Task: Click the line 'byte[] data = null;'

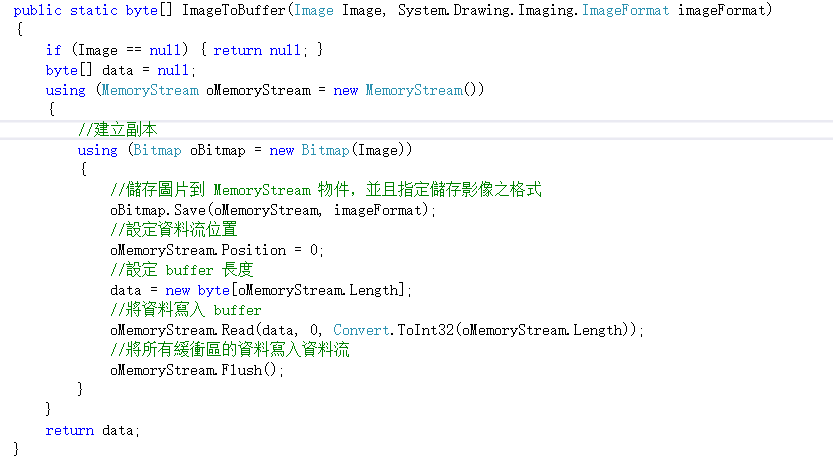Action: 121,70
